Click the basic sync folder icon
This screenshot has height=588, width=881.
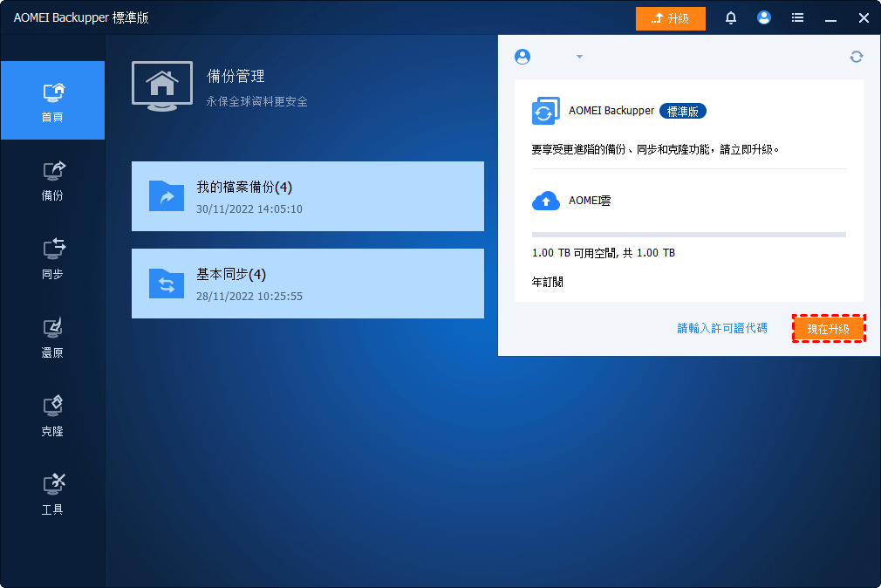167,283
